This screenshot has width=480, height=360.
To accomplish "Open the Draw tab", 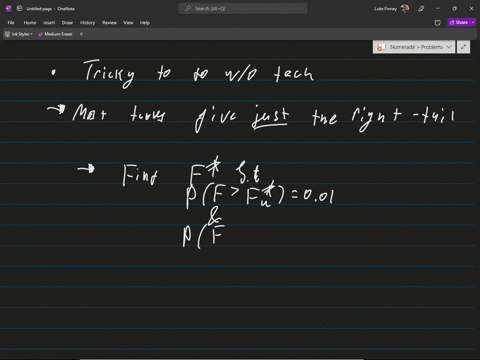I will click(x=67, y=23).
